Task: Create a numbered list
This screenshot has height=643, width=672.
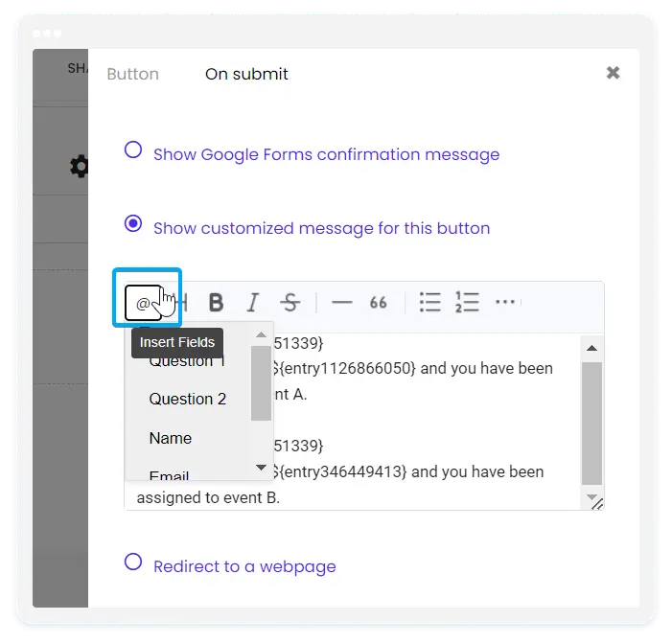Action: click(467, 303)
